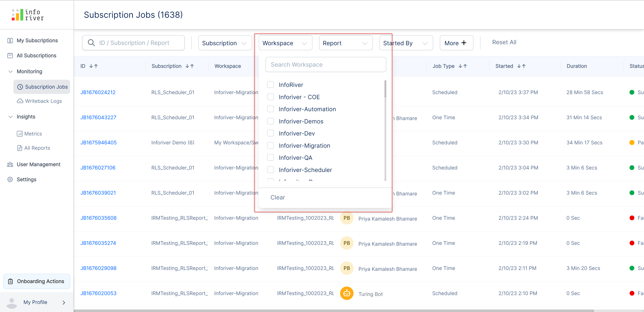644x312 pixels.
Task: Open the Subscription filter dropdown
Action: click(x=225, y=43)
